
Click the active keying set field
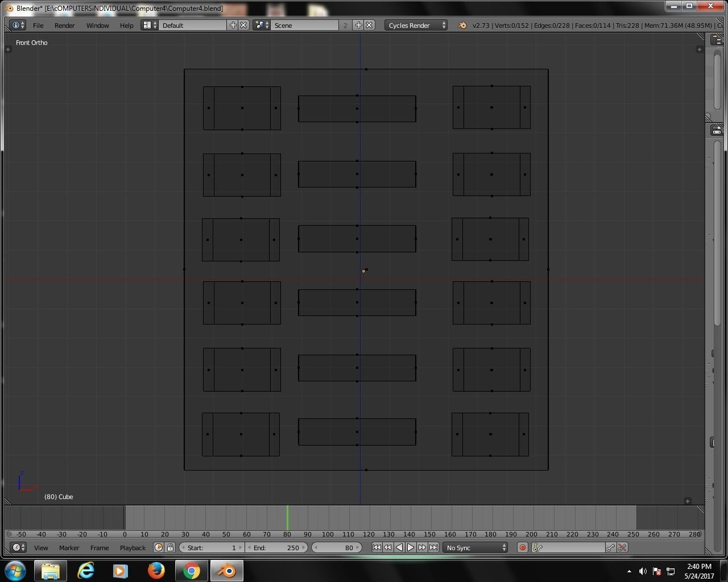[x=574, y=547]
